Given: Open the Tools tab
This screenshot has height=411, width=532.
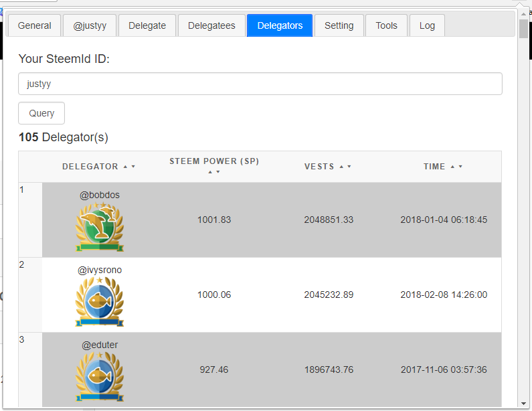Looking at the screenshot, I should tap(386, 25).
